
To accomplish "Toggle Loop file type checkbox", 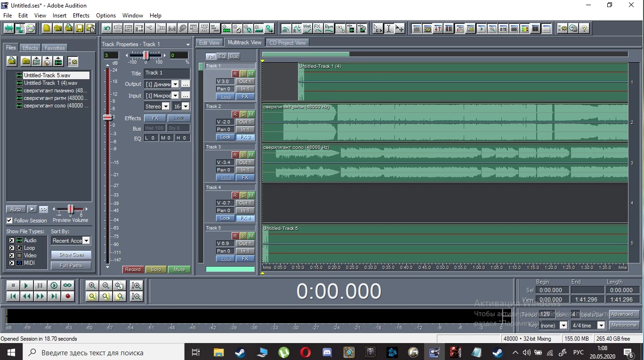I will tap(12, 248).
